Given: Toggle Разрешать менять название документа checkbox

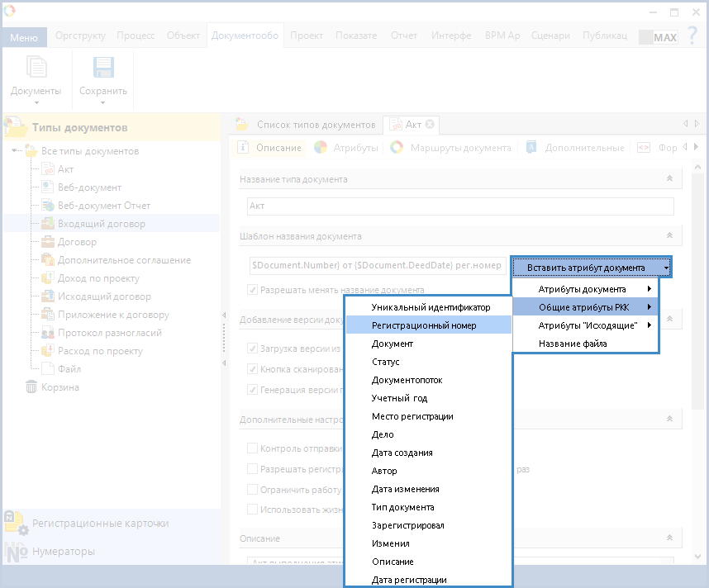Looking at the screenshot, I should click(254, 291).
